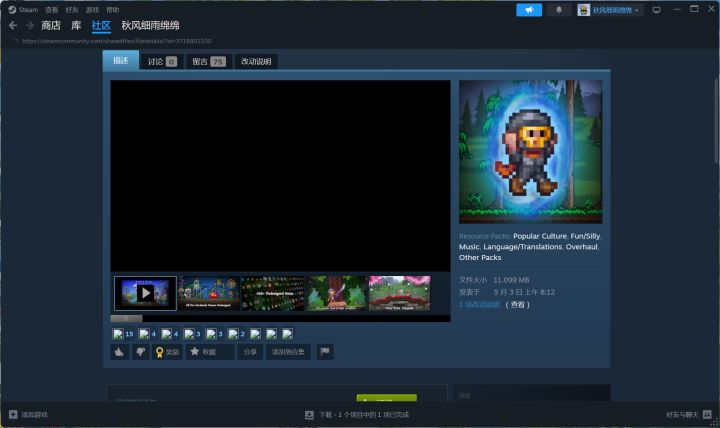Image resolution: width=720 pixels, height=428 pixels.
Task: Click the plus icon beside 添加游戏
Action: point(13,414)
